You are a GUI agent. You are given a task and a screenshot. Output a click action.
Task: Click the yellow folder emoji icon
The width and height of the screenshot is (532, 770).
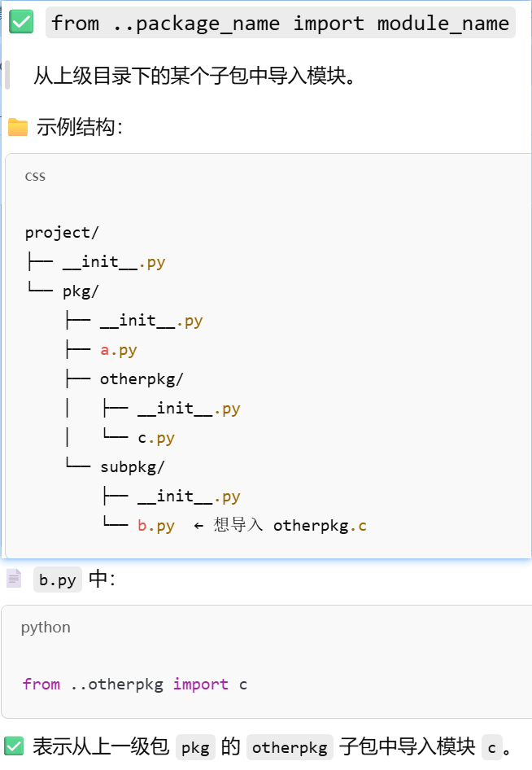[x=18, y=127]
